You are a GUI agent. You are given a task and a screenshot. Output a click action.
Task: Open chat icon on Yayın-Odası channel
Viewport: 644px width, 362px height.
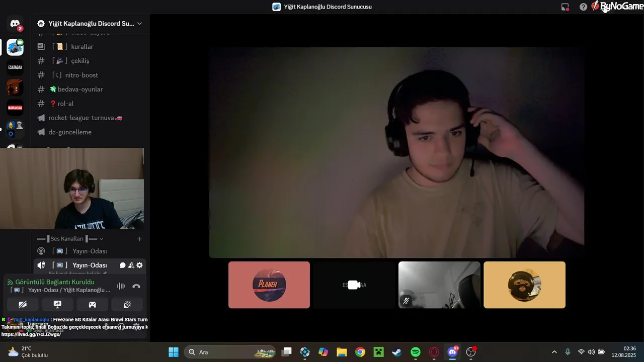(x=122, y=265)
